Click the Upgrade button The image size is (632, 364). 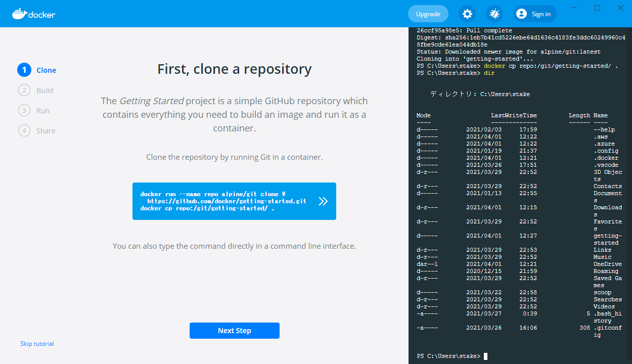428,14
